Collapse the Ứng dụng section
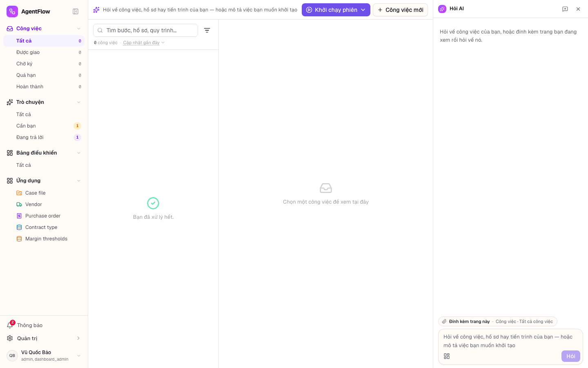 point(79,181)
